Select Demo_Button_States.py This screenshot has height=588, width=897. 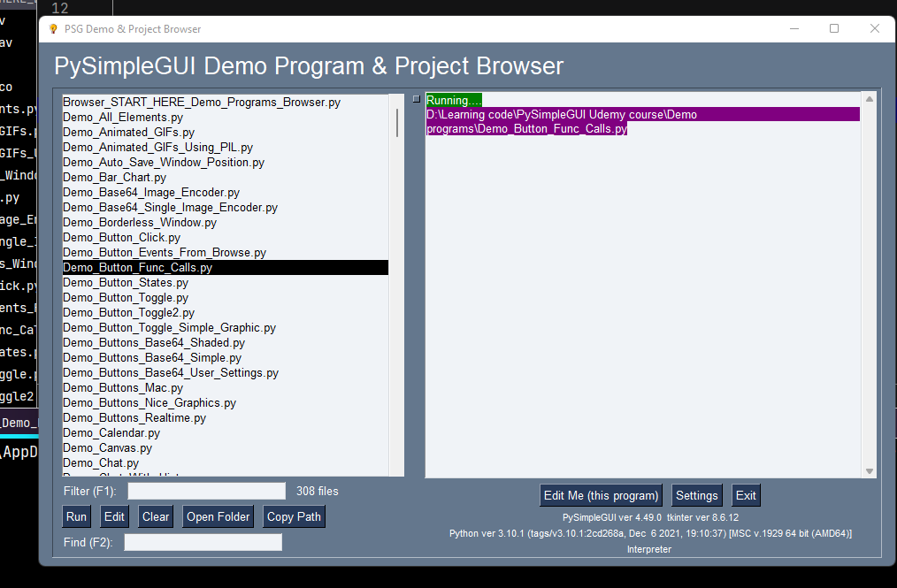226,283
